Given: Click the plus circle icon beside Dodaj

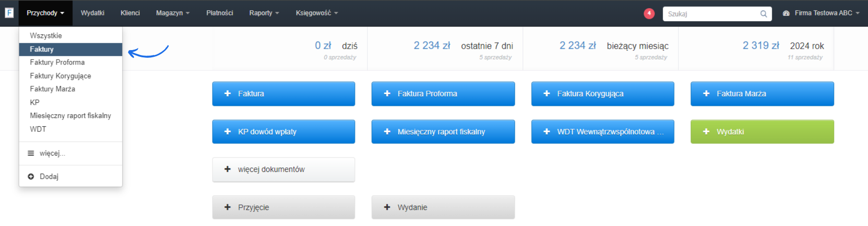Looking at the screenshot, I should point(31,176).
